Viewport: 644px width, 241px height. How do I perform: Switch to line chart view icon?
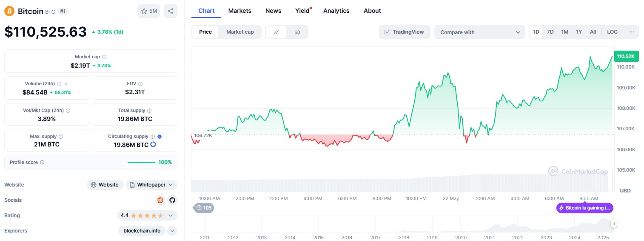276,32
